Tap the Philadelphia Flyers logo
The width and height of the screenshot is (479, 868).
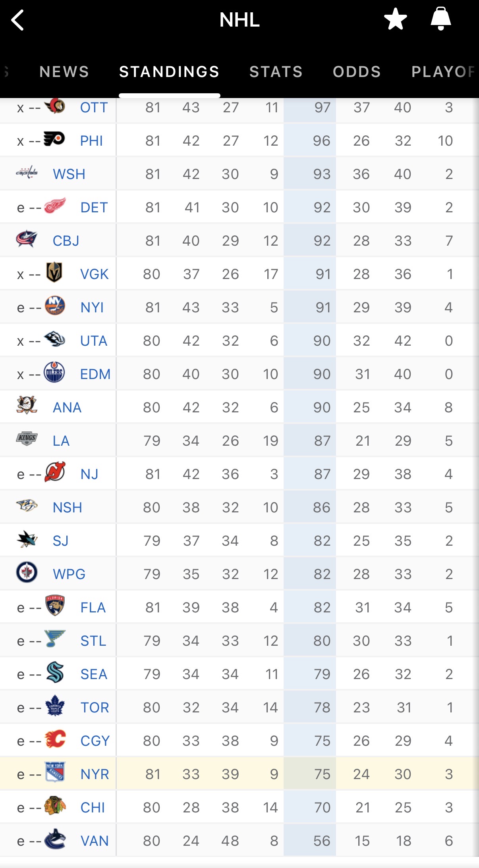click(x=54, y=139)
